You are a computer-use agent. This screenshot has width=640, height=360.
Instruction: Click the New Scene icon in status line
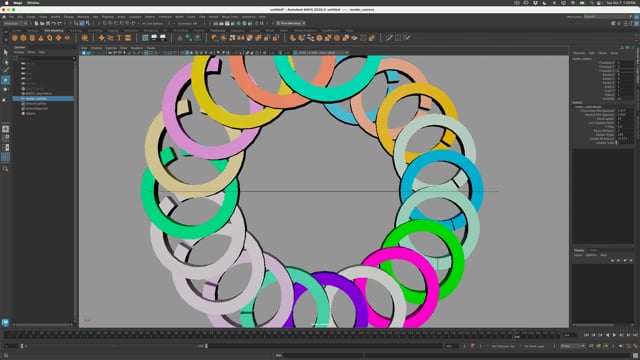pyautogui.click(x=36, y=24)
